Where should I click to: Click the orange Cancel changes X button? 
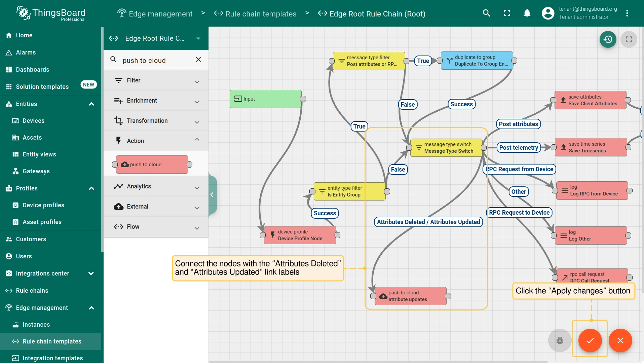620,340
